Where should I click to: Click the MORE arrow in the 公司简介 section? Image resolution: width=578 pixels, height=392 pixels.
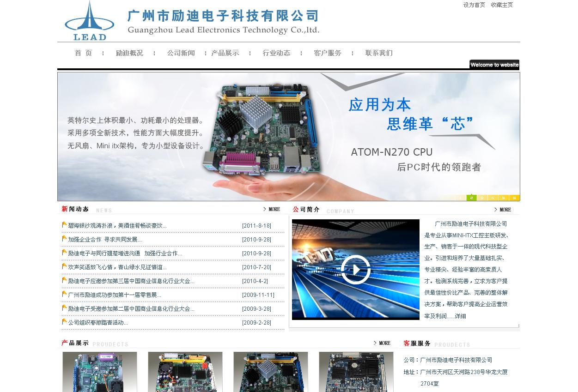502,209
